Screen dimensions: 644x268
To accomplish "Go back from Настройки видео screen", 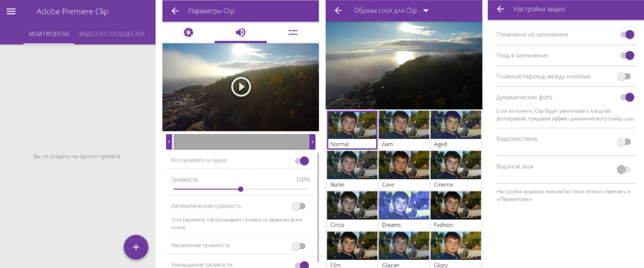I will click(x=501, y=9).
